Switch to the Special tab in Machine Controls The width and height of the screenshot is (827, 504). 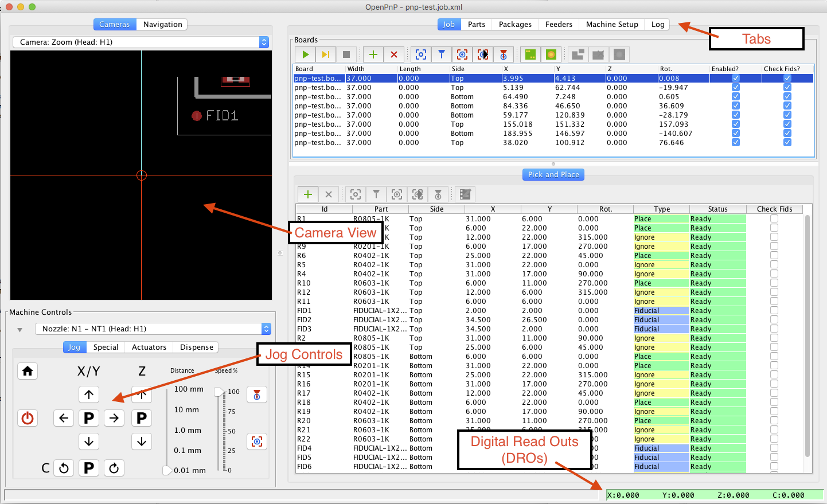106,347
